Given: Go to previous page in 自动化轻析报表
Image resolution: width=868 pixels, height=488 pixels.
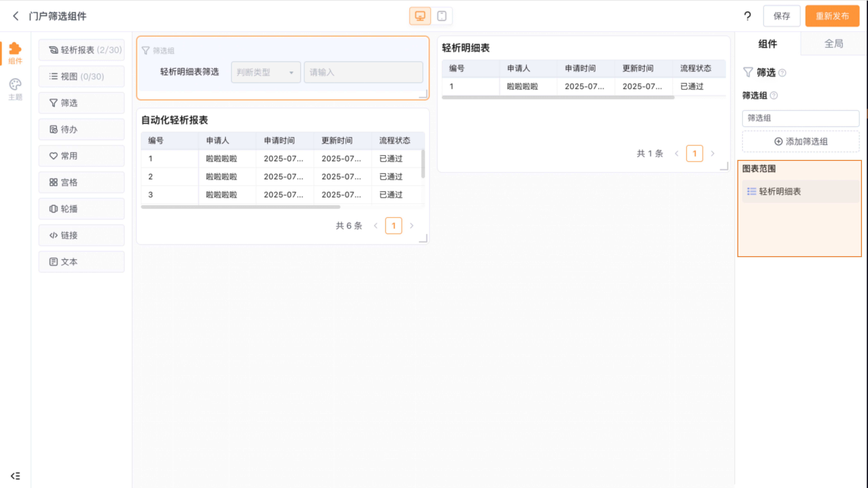Looking at the screenshot, I should (376, 226).
